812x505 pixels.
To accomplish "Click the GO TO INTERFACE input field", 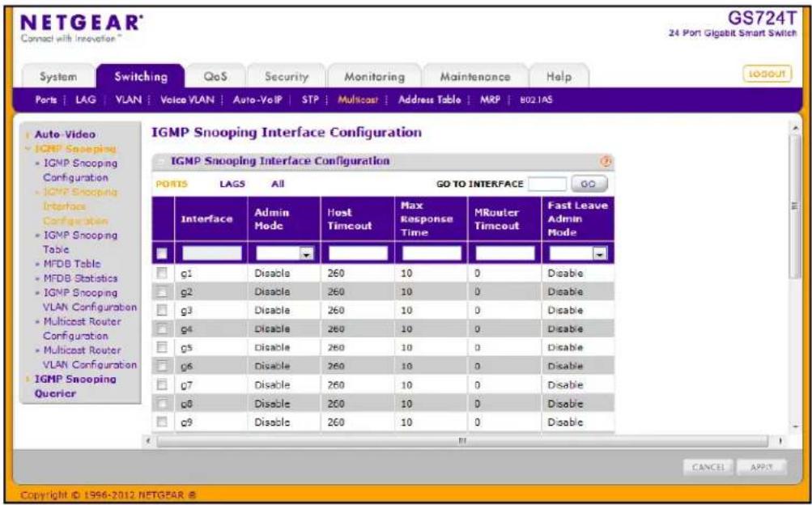I will tap(546, 184).
